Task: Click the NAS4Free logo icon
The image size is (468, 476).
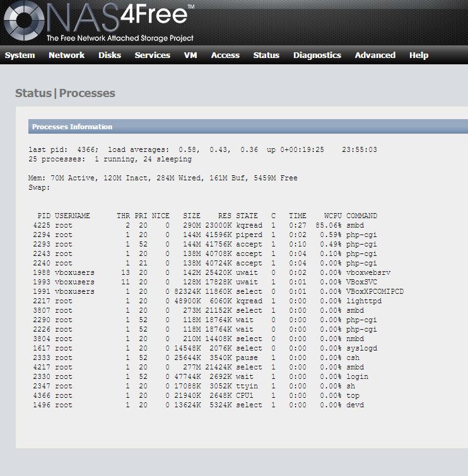Action: pos(24,21)
